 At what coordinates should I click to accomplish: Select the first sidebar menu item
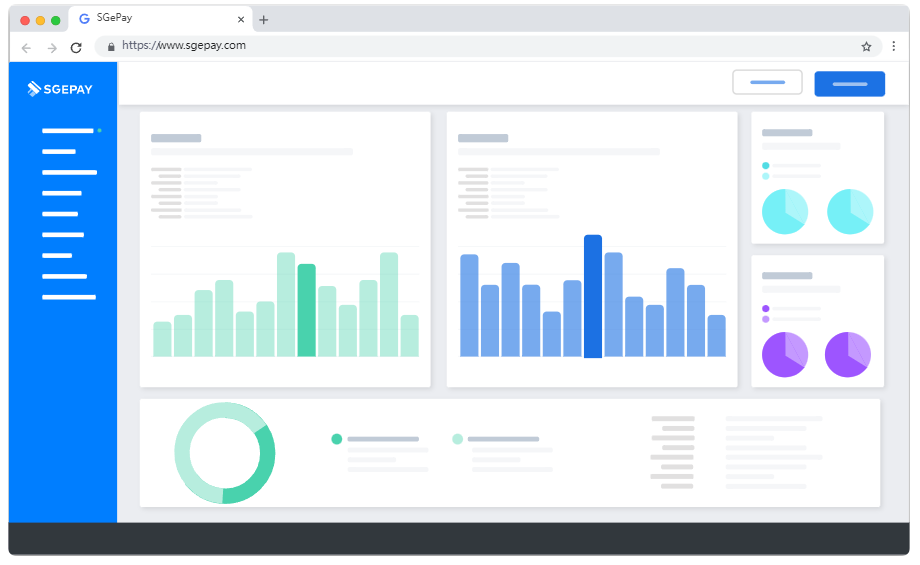tap(67, 131)
